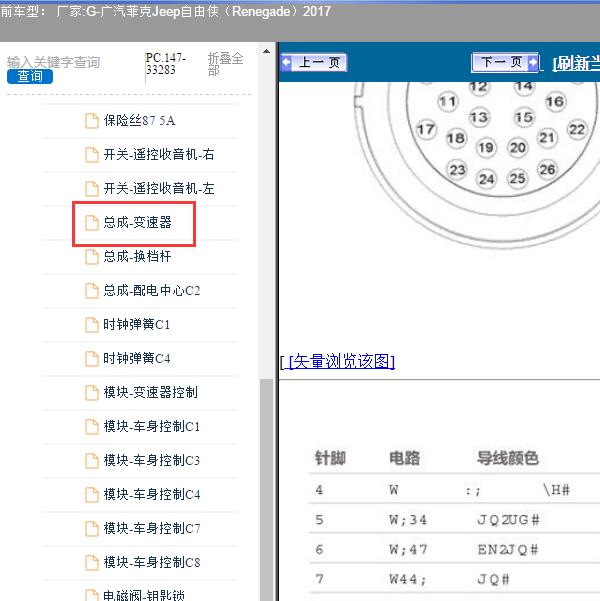Open the 模块-车身控制C3 entry
The width and height of the screenshot is (600, 601).
152,460
